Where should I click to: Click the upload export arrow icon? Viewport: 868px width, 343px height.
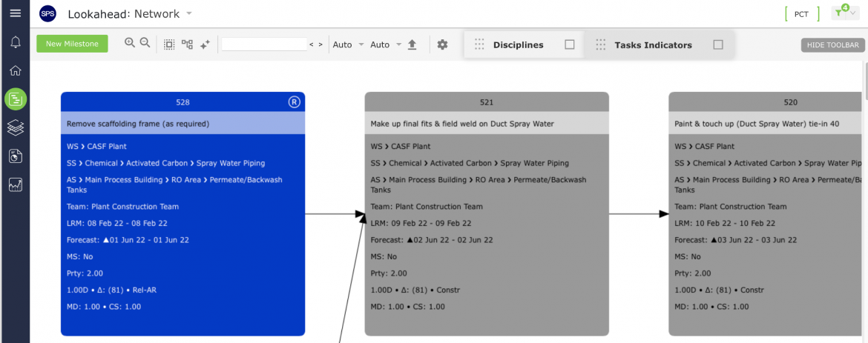point(412,44)
